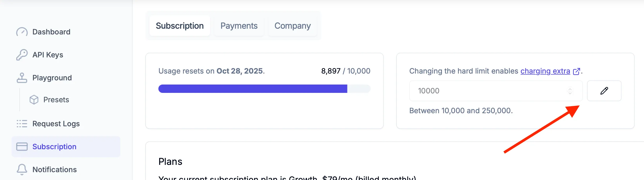The width and height of the screenshot is (644, 180).
Task: Navigate to Playground in the sidebar
Action: coord(52,78)
